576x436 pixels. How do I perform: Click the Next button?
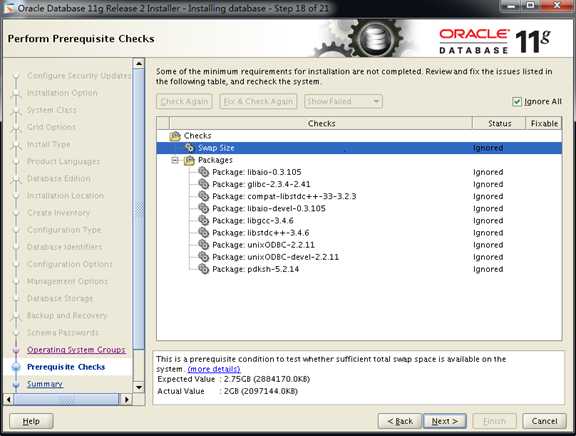click(445, 421)
